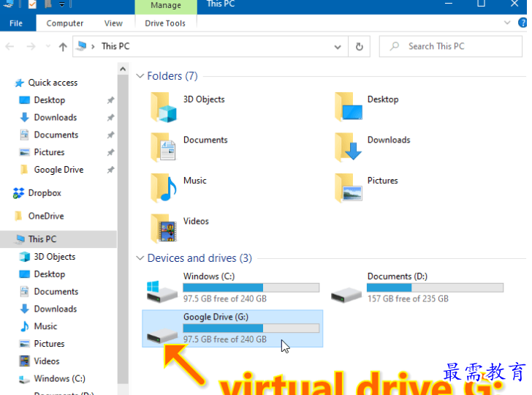Switch to the Computer ribbon tab

tap(65, 23)
